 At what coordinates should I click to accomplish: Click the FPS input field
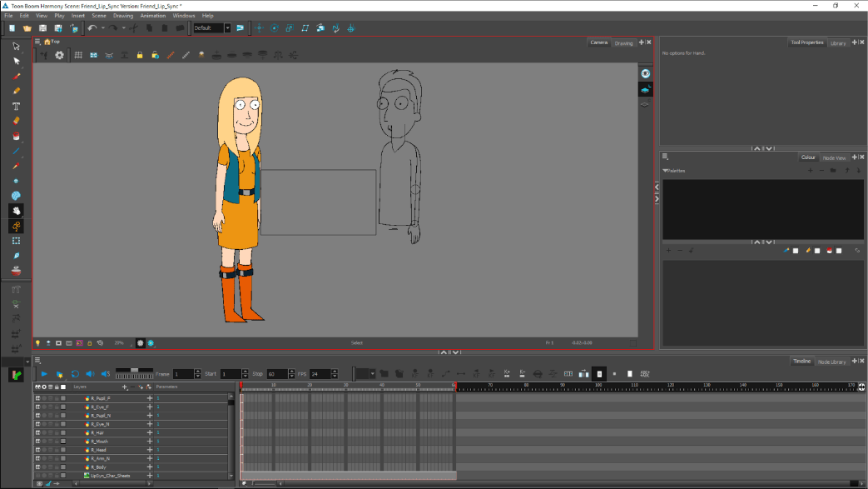(x=318, y=374)
